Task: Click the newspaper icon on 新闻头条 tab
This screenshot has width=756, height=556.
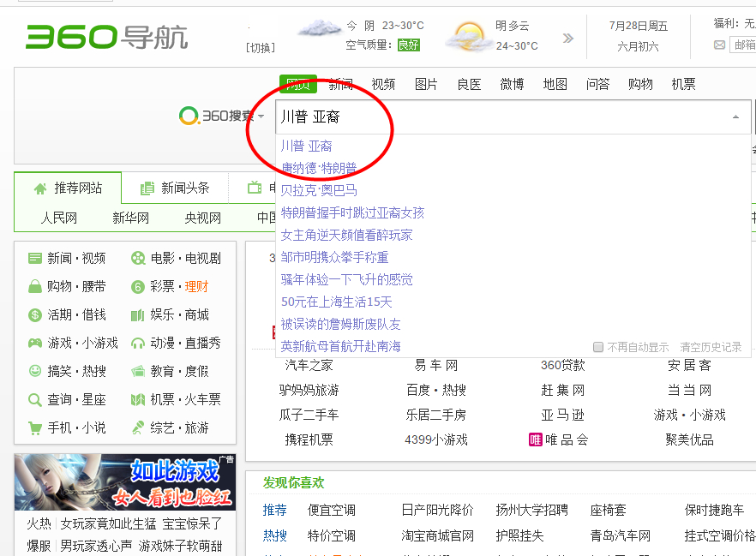Action: point(147,188)
